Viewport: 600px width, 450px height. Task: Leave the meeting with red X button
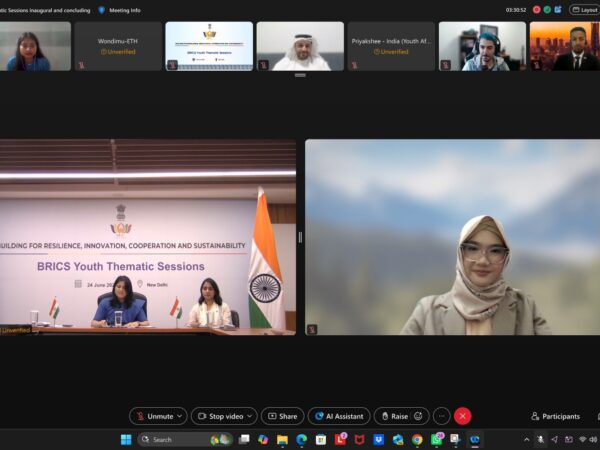pos(463,416)
